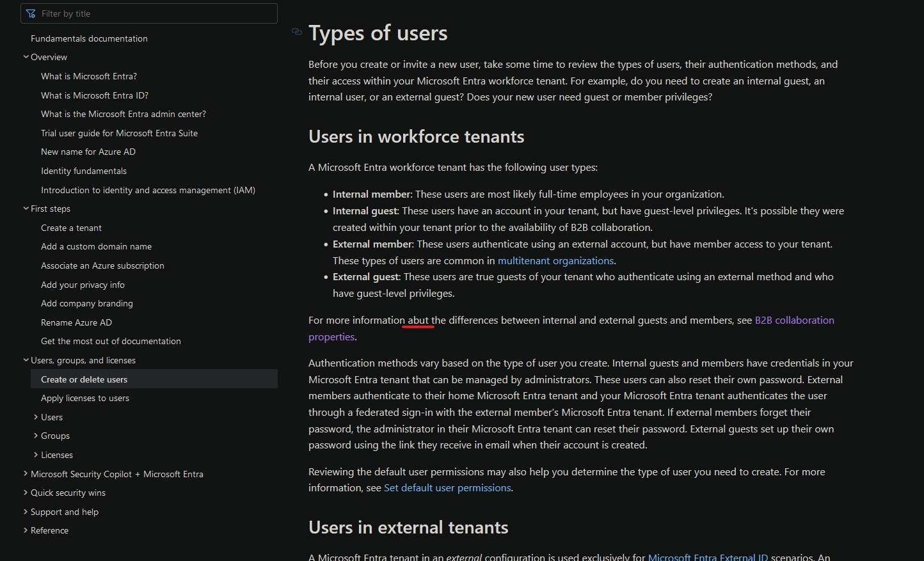Open Add company branding article

pos(87,303)
